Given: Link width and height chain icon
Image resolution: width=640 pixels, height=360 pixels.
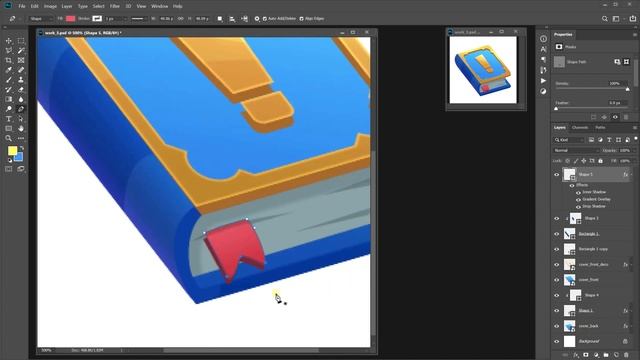Looking at the screenshot, I should [x=180, y=19].
